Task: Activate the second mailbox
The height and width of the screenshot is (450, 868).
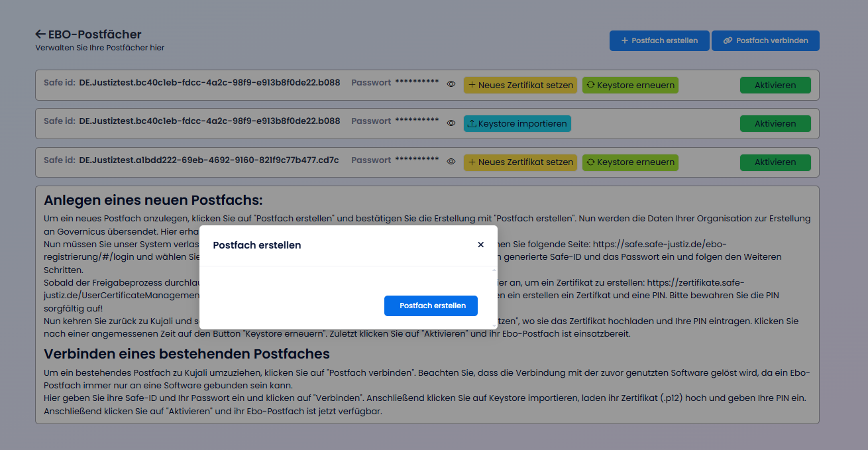Action: [775, 123]
